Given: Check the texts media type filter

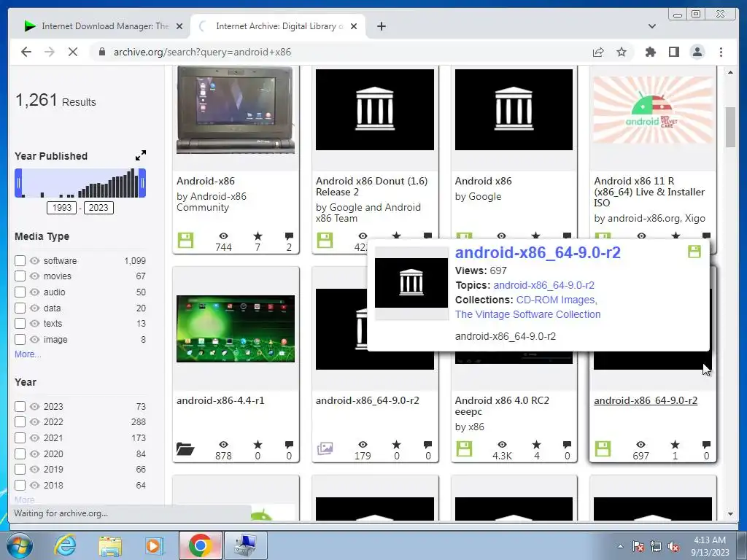Looking at the screenshot, I should (x=20, y=324).
